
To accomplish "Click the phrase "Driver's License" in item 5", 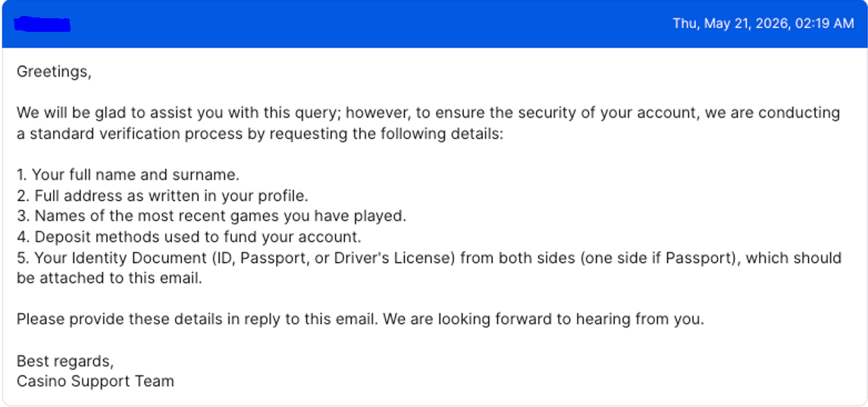I will click(394, 258).
